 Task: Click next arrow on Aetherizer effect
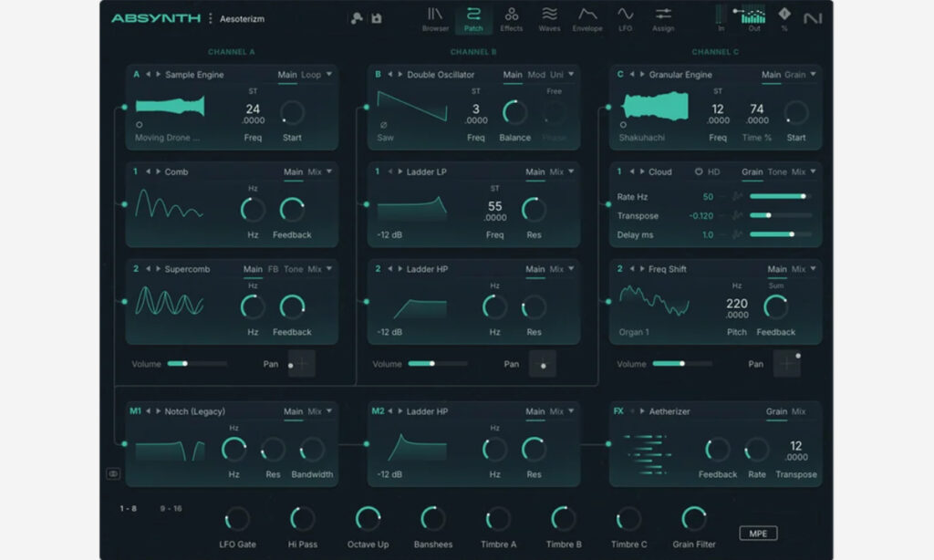pyautogui.click(x=641, y=411)
